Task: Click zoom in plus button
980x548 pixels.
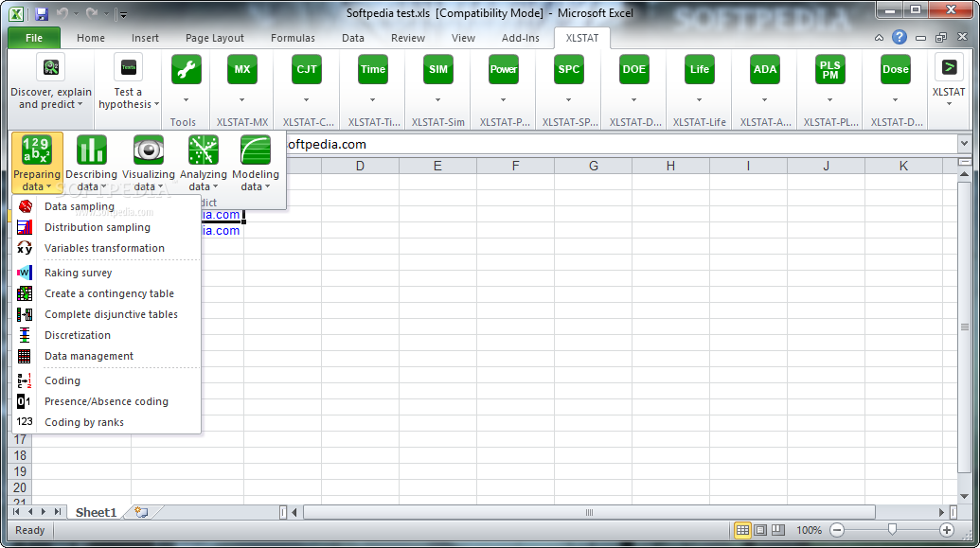Action: coord(947,530)
